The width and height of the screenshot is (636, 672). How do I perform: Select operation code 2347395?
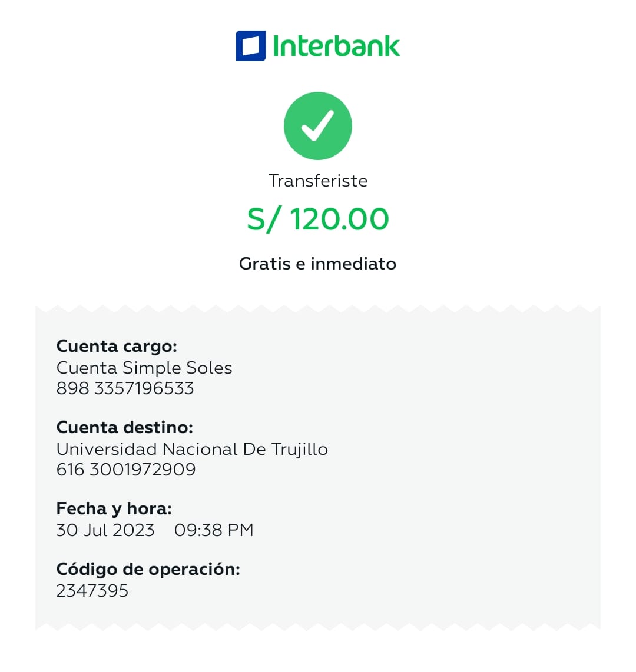(92, 591)
